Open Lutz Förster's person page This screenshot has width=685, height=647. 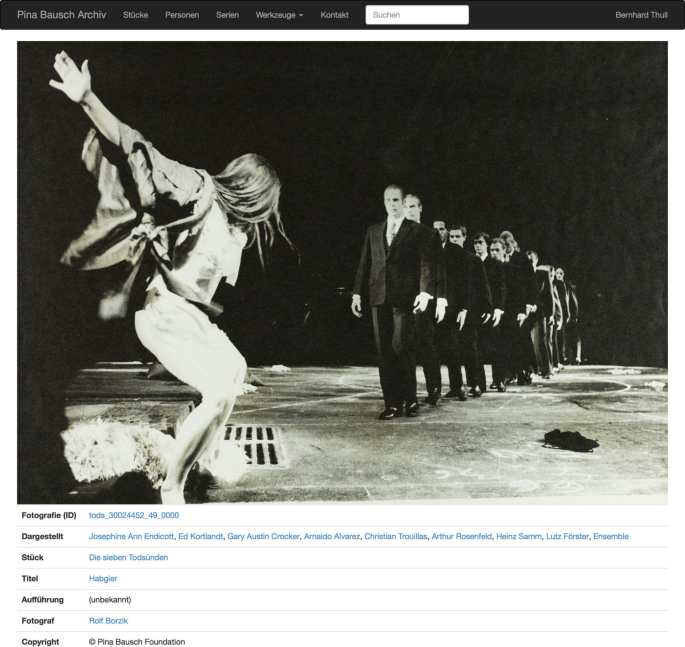(x=567, y=536)
